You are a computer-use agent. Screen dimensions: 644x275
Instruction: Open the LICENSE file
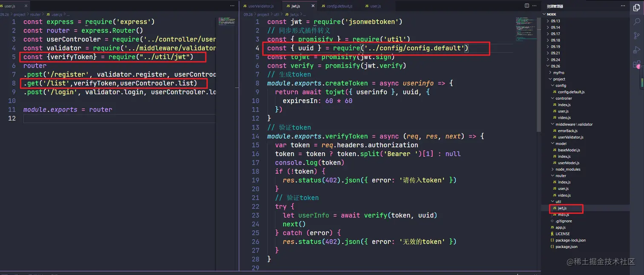pos(562,234)
